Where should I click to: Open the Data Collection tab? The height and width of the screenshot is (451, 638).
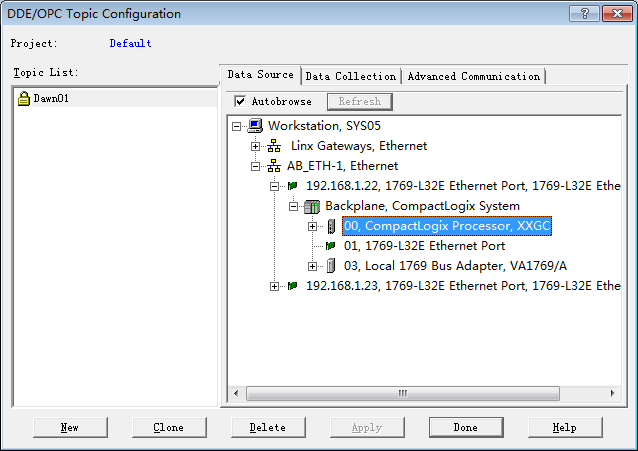(x=351, y=77)
